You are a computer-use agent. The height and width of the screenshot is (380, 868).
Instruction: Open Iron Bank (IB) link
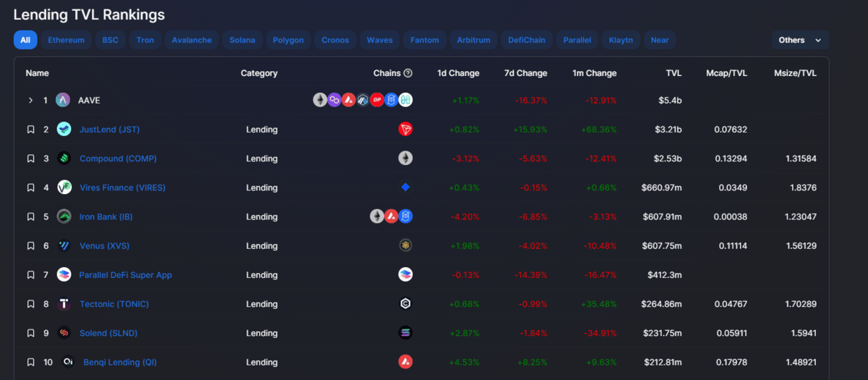[x=106, y=216]
